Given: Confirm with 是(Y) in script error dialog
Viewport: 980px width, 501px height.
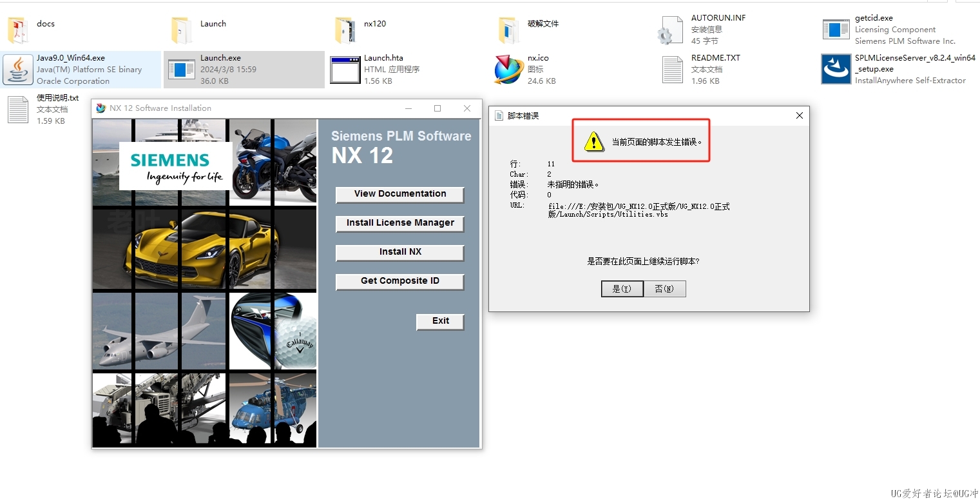Looking at the screenshot, I should [622, 289].
